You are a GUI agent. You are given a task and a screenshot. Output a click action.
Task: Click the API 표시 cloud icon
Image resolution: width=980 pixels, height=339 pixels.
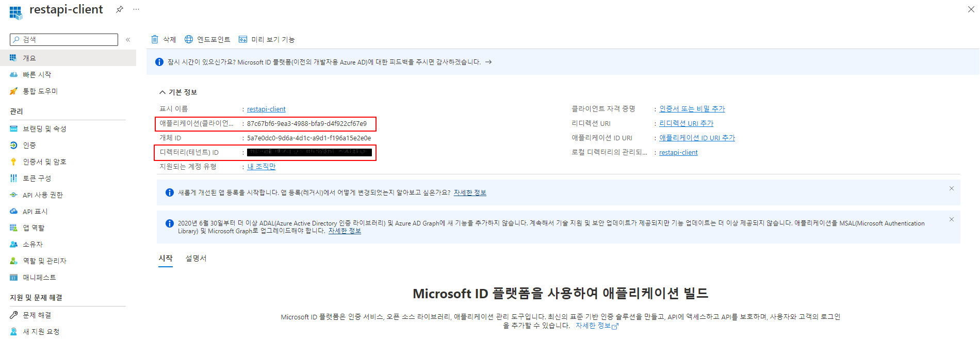pyautogui.click(x=14, y=211)
